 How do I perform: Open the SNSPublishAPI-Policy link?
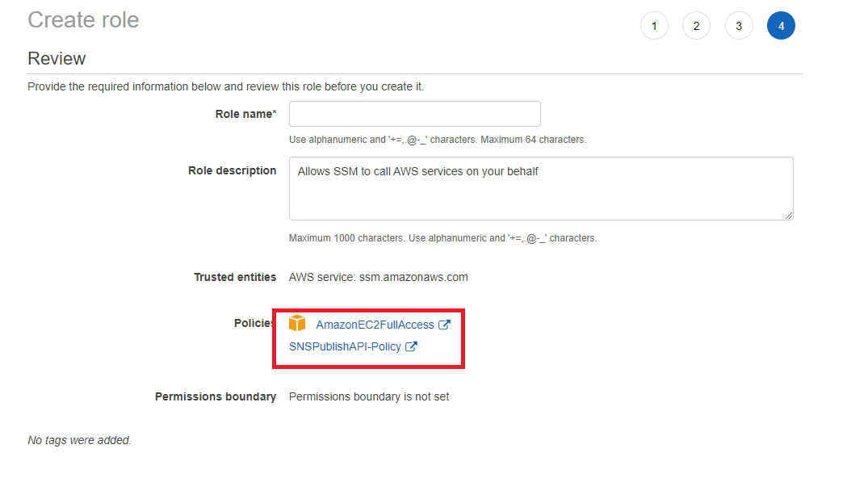(x=345, y=346)
